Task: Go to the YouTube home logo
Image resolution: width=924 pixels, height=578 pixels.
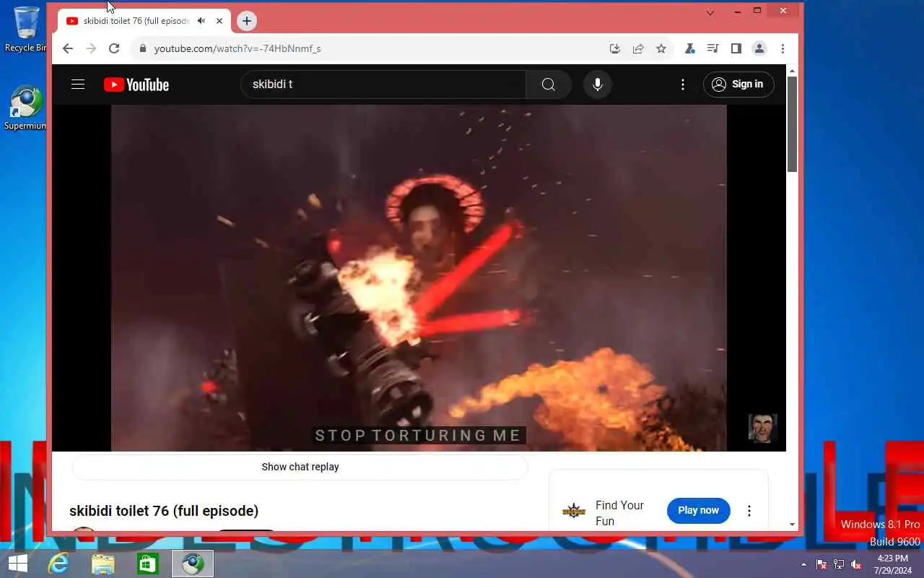Action: [x=136, y=85]
